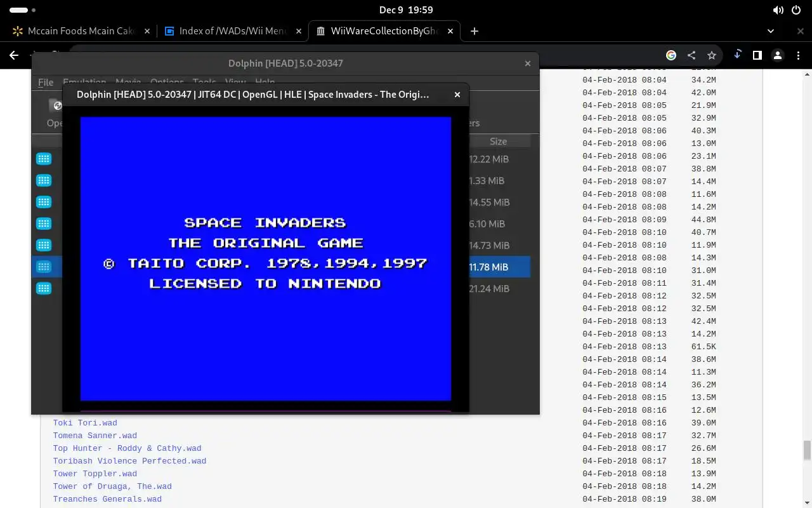Select game icon in 6.10 MiB row
Viewport: 812px width, 508px height.
coord(44,224)
